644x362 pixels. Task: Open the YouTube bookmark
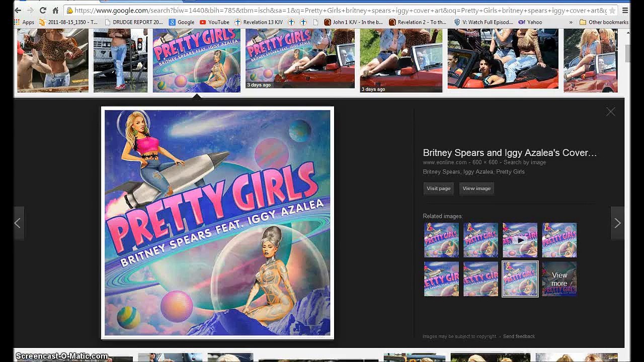214,22
